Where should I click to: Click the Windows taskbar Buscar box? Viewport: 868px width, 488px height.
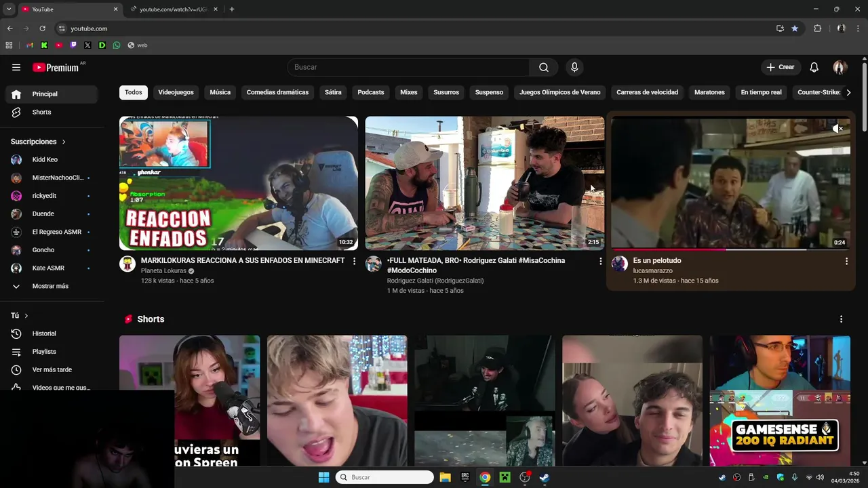tap(384, 477)
